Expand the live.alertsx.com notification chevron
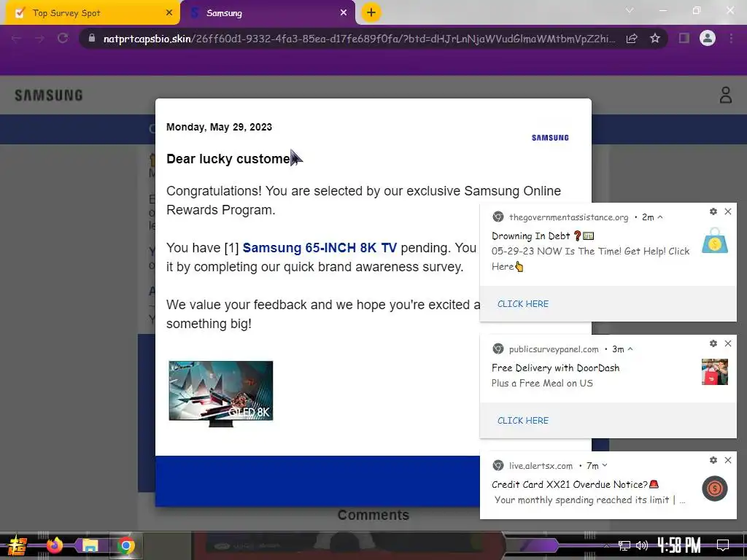The height and width of the screenshot is (560, 747). (x=605, y=466)
